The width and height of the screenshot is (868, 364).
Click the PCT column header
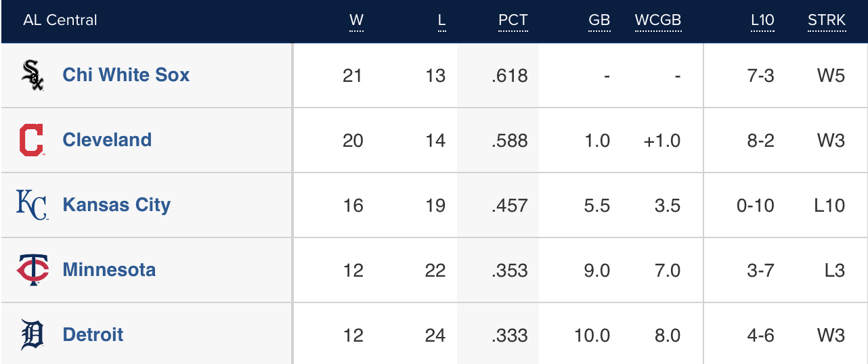coord(513,20)
